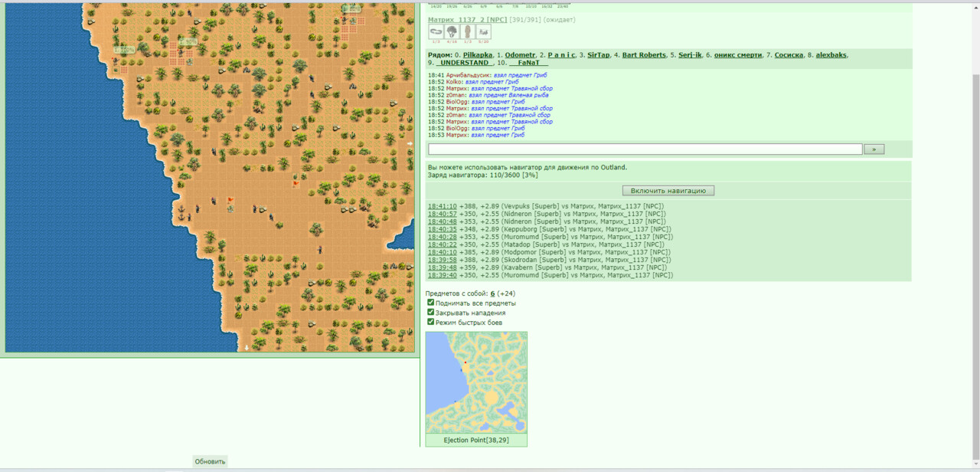Open nearby player P a n i c link
The width and height of the screenshot is (980, 472).
[x=561, y=55]
